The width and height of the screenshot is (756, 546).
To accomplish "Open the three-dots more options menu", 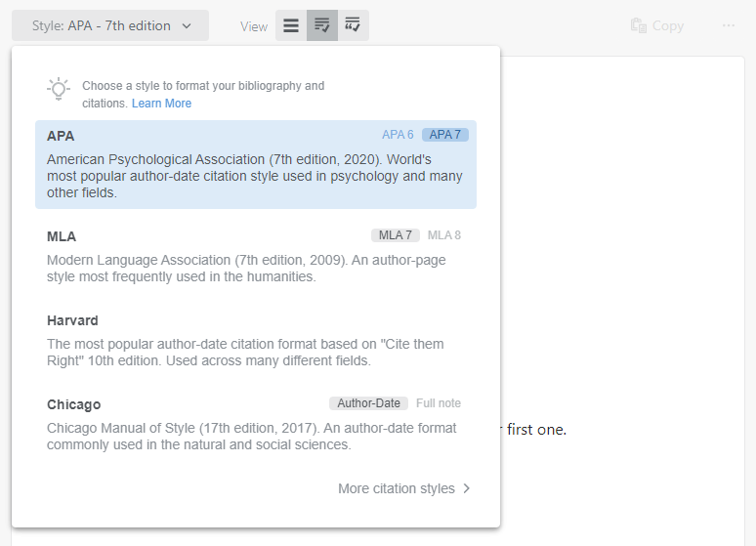I will point(729,25).
